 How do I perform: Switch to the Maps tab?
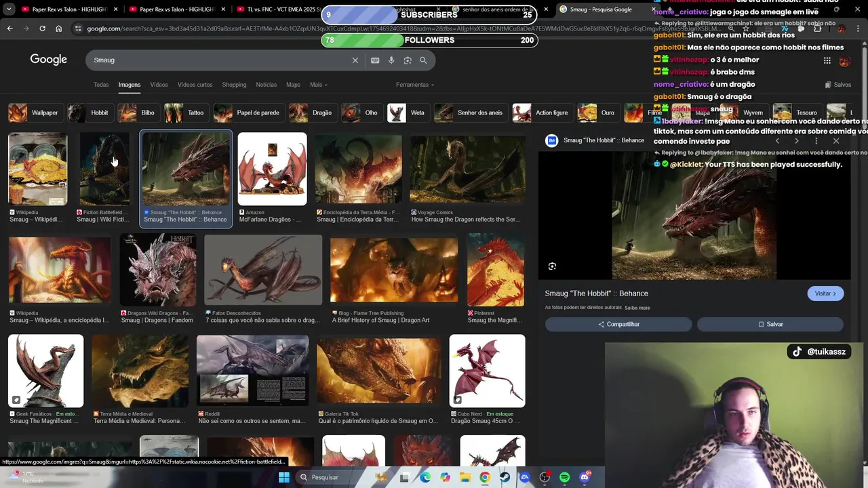293,85
